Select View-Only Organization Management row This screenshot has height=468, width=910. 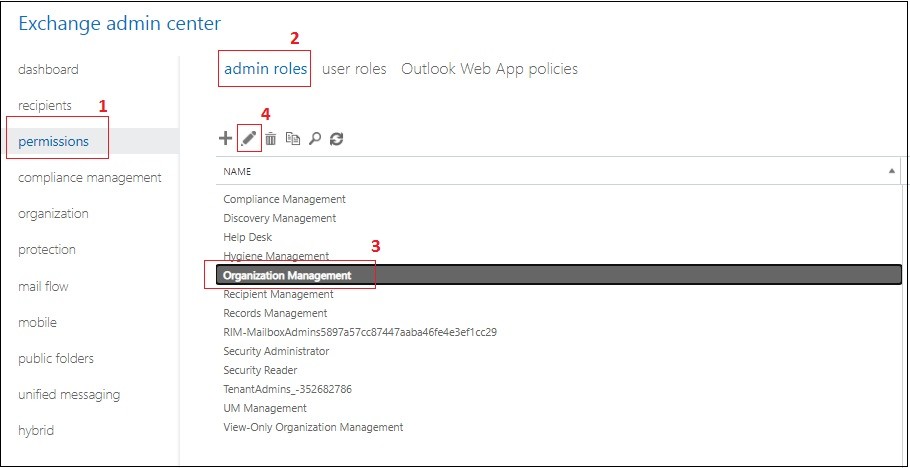pyautogui.click(x=313, y=427)
